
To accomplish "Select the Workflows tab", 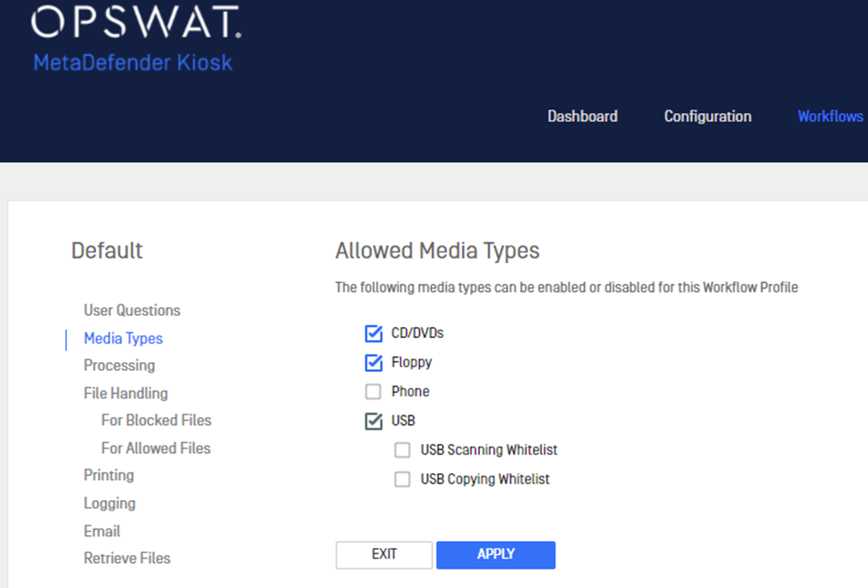I will click(830, 117).
